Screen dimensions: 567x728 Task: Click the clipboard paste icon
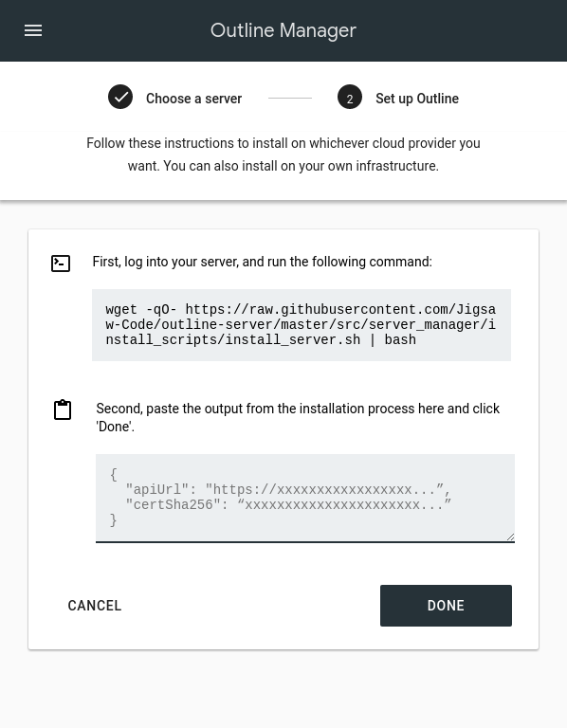tap(63, 409)
